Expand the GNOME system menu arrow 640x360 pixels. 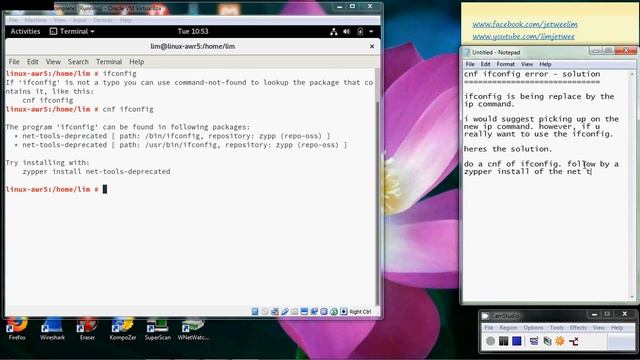pyautogui.click(x=371, y=31)
